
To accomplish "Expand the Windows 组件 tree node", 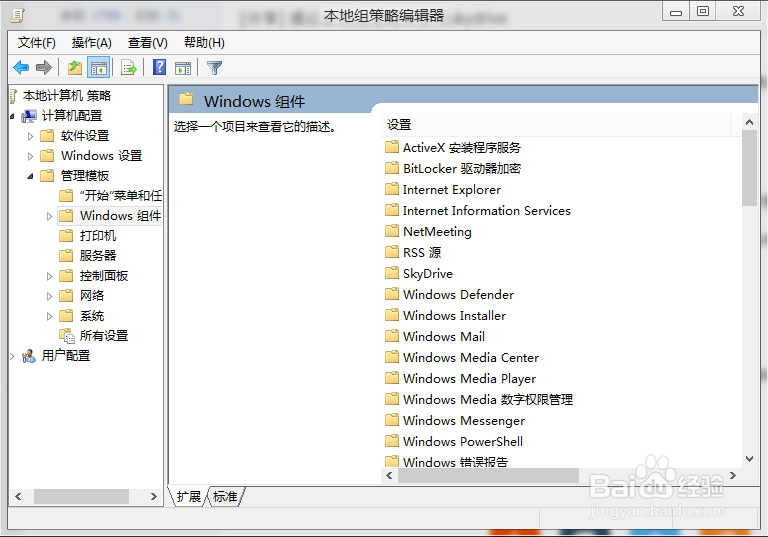I will coord(49,216).
